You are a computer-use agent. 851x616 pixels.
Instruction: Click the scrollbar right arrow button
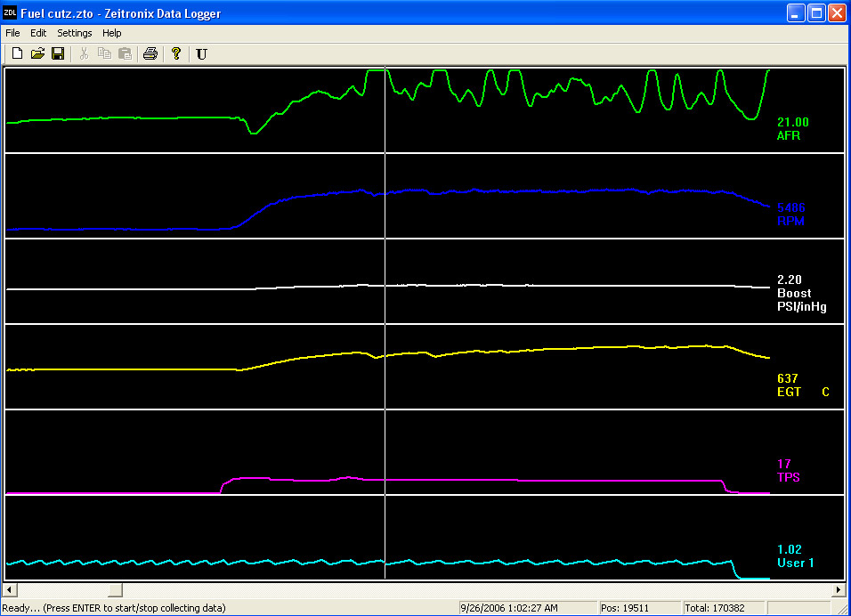pos(838,590)
